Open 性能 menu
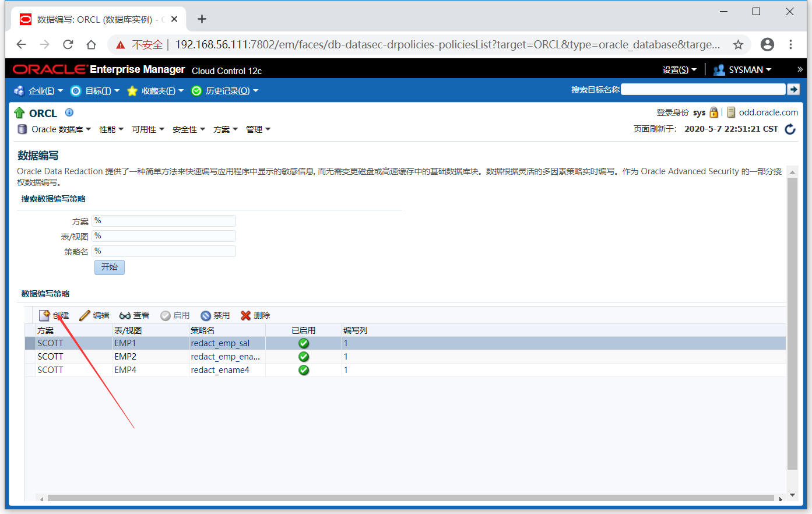This screenshot has width=812, height=514. (111, 129)
